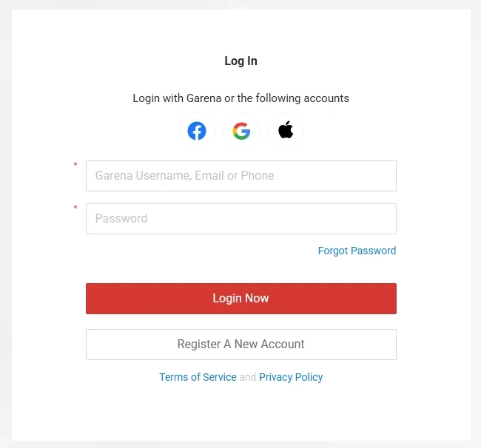Open the Forgot Password link
The width and height of the screenshot is (481, 448).
[x=357, y=251]
